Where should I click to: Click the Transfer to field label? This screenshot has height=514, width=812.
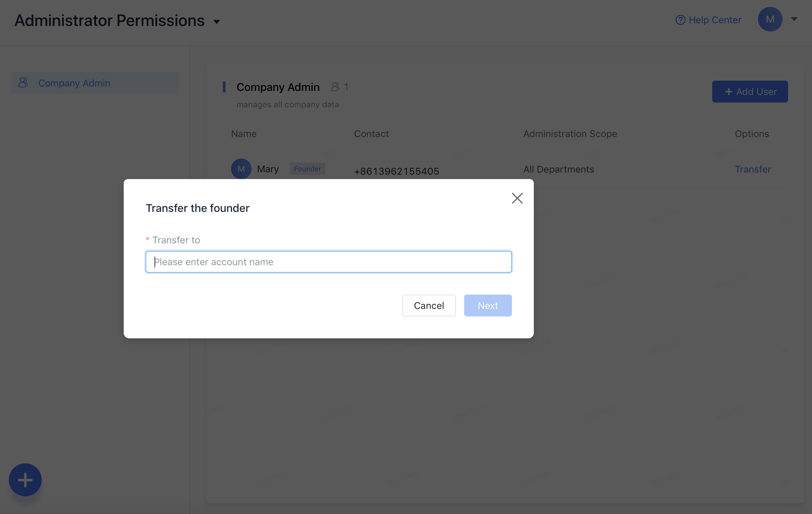coord(176,240)
